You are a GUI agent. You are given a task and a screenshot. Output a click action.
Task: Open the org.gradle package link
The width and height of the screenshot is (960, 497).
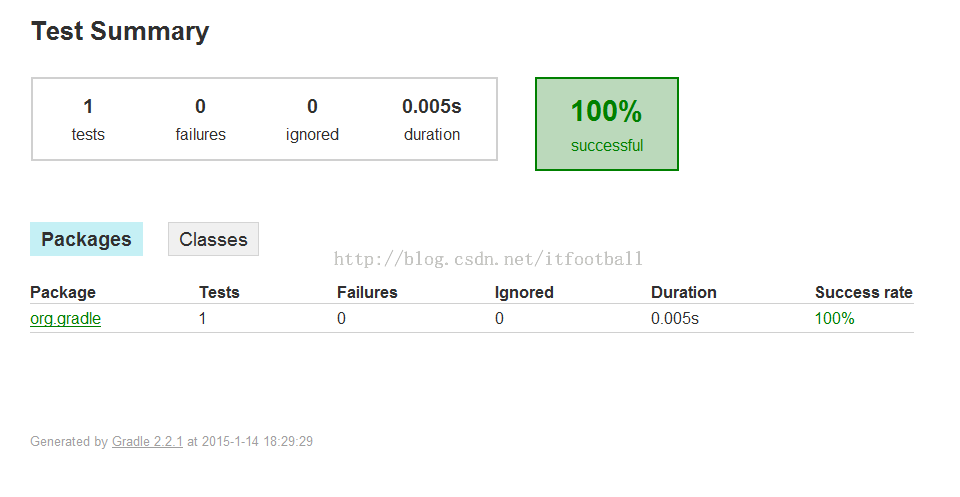66,319
